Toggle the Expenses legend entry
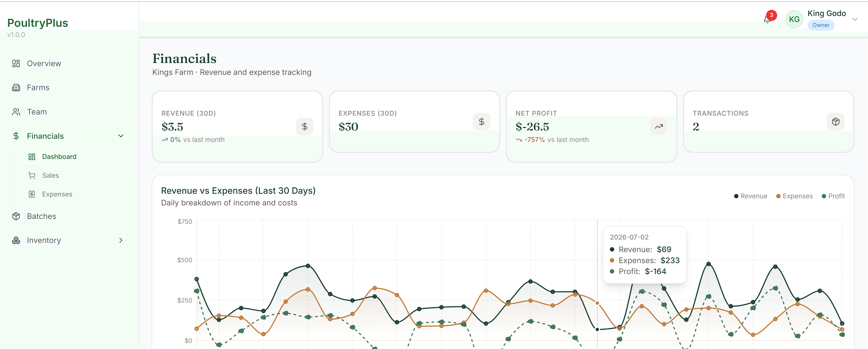The height and width of the screenshot is (349, 868). point(794,196)
